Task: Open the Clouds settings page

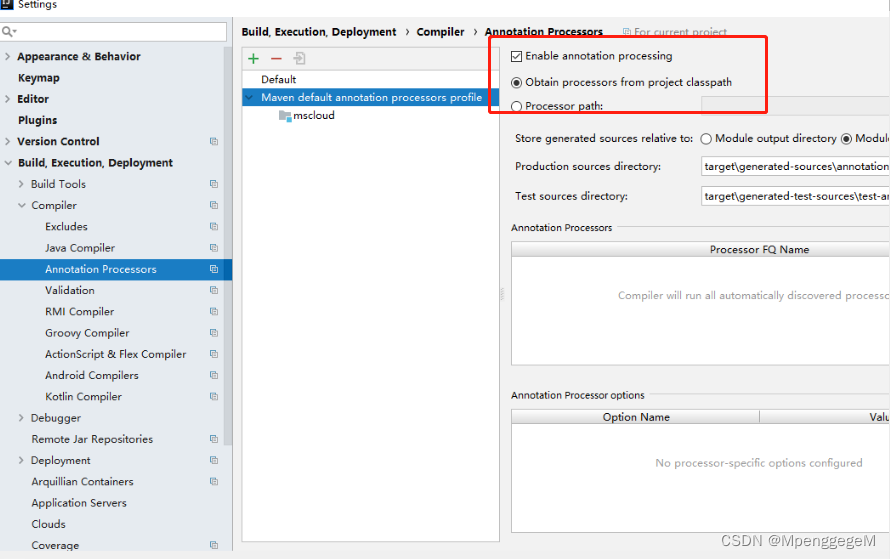Action: click(48, 524)
